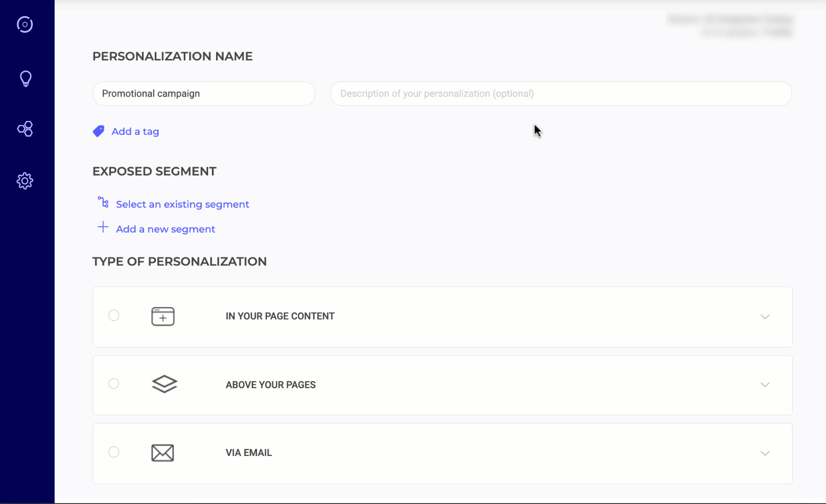Click the VIA EMAIL label
The height and width of the screenshot is (504, 826).
pyautogui.click(x=249, y=453)
